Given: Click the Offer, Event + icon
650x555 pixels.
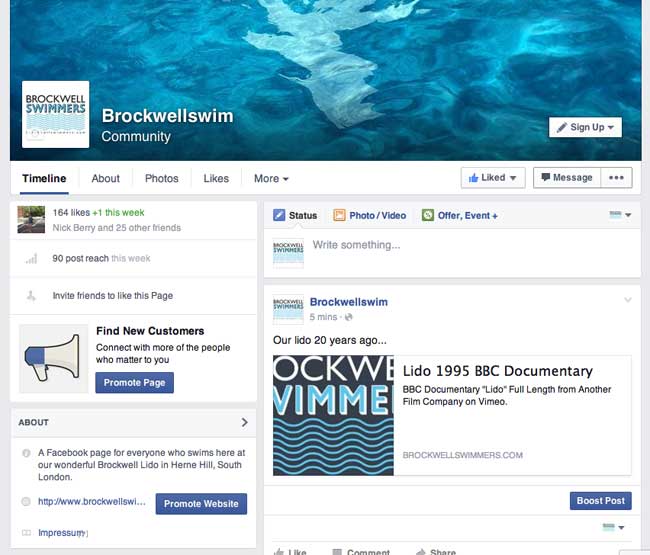Looking at the screenshot, I should [x=427, y=215].
